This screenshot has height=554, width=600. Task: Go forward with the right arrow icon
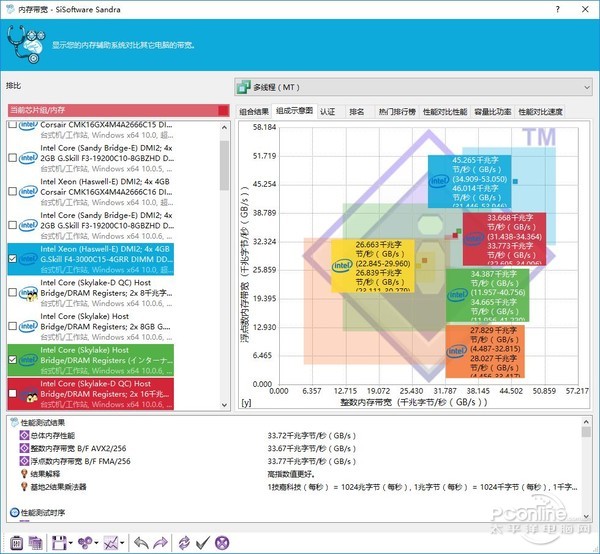click(x=160, y=543)
